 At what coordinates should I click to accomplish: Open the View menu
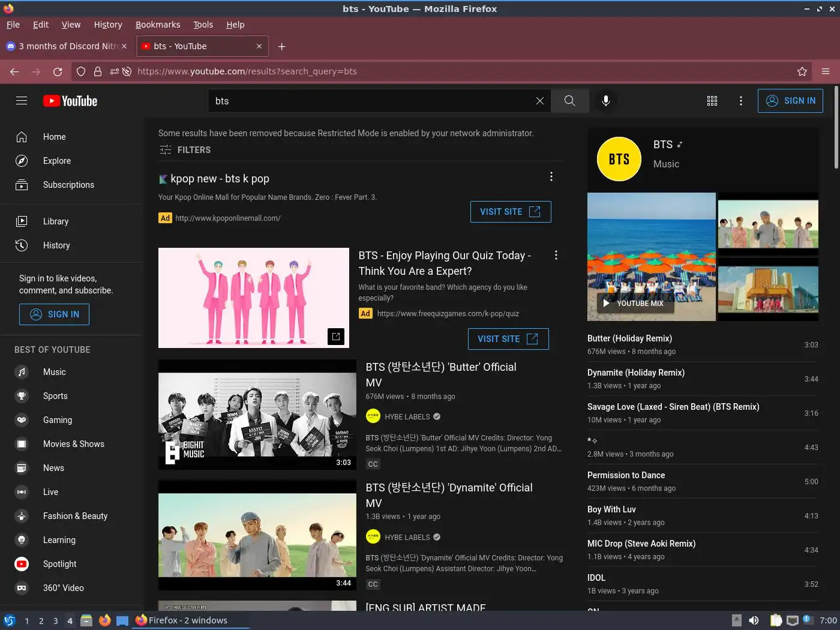(71, 25)
